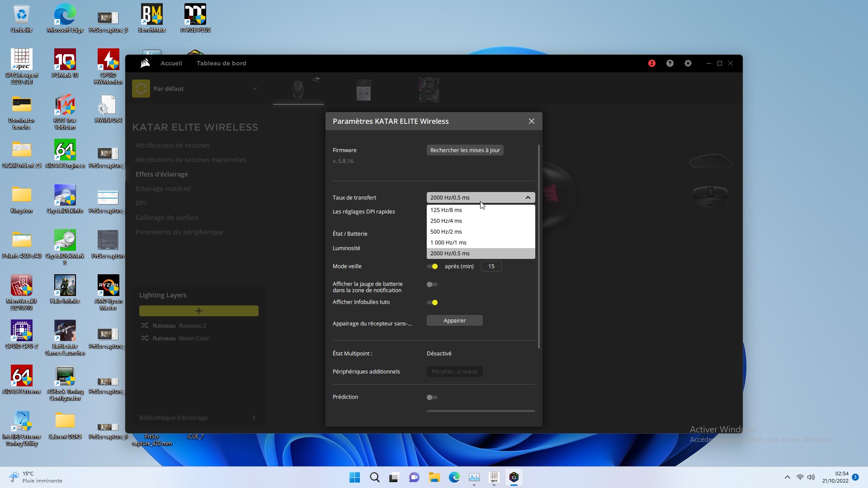Enable battery gauge in notification area toggle
This screenshot has height=488, width=868.
click(432, 285)
